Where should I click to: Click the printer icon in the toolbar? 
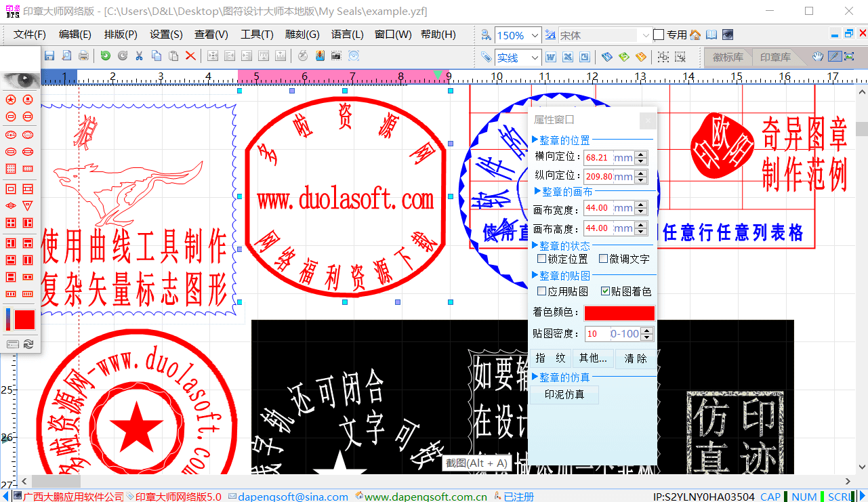tap(83, 56)
